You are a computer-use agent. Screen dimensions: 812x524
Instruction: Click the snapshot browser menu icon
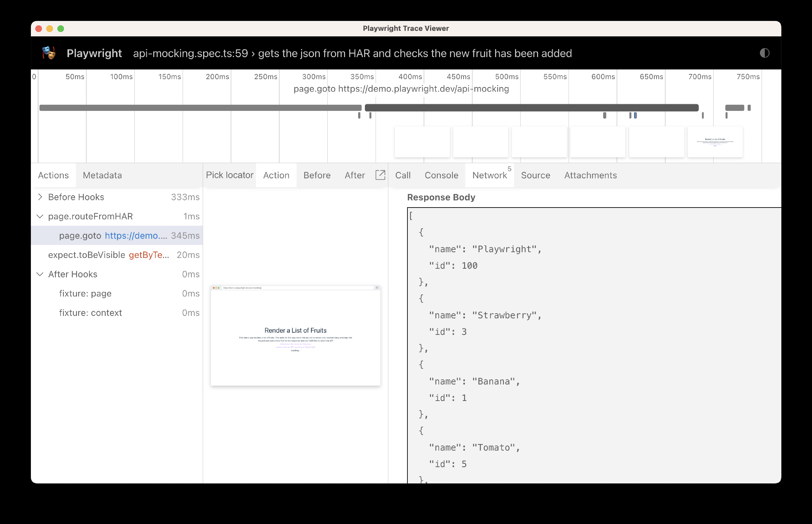[x=377, y=288]
